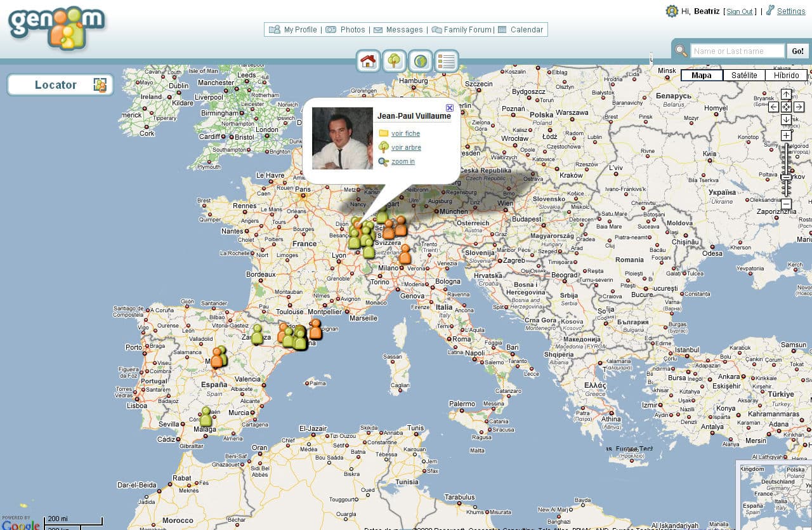Image resolution: width=812 pixels, height=530 pixels.
Task: Close the Jean-Paul Vuillaume popup
Action: (450, 108)
